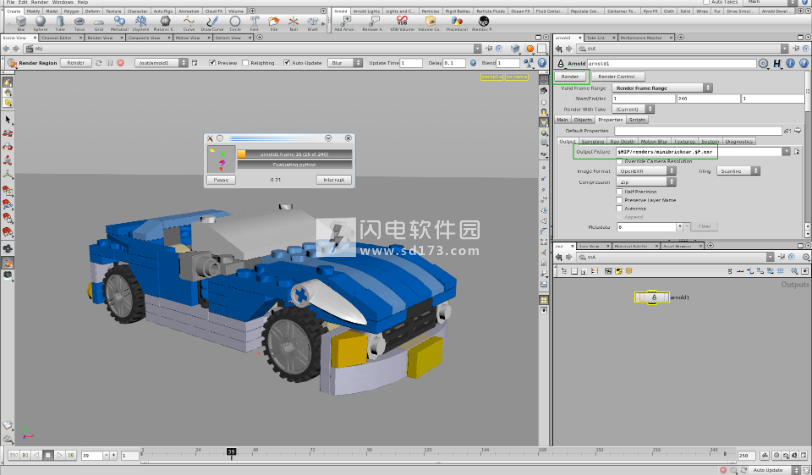The height and width of the screenshot is (475, 812).
Task: Select the Torus shelf tool
Action: point(79,23)
